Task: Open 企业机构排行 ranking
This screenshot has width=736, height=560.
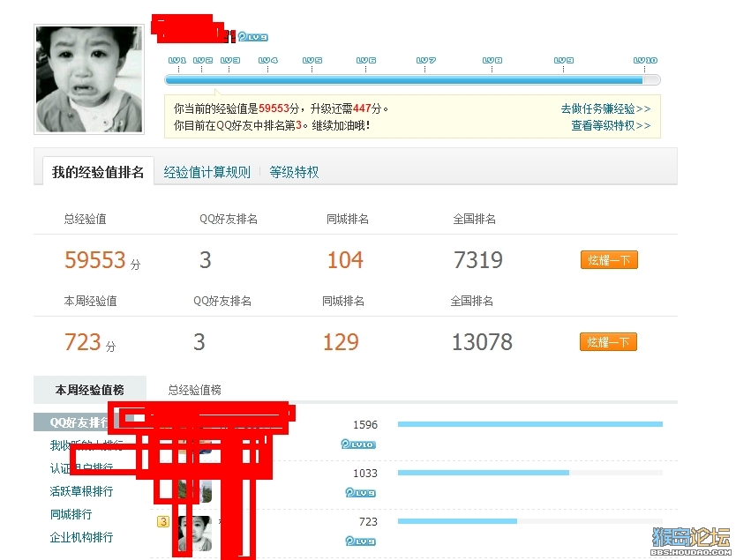Action: (x=81, y=537)
